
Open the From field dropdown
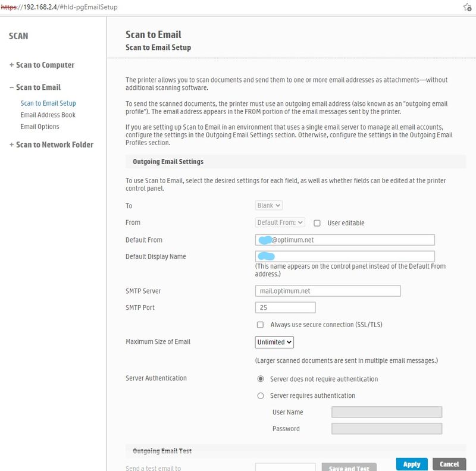[280, 222]
